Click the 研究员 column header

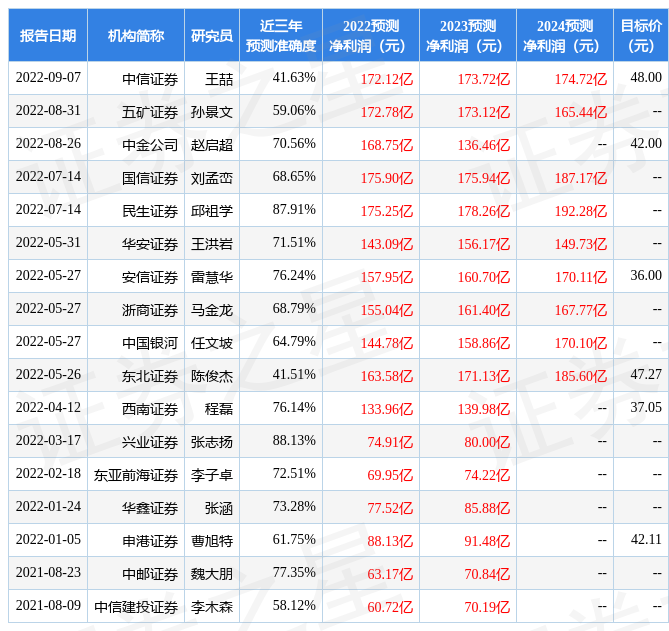[212, 35]
